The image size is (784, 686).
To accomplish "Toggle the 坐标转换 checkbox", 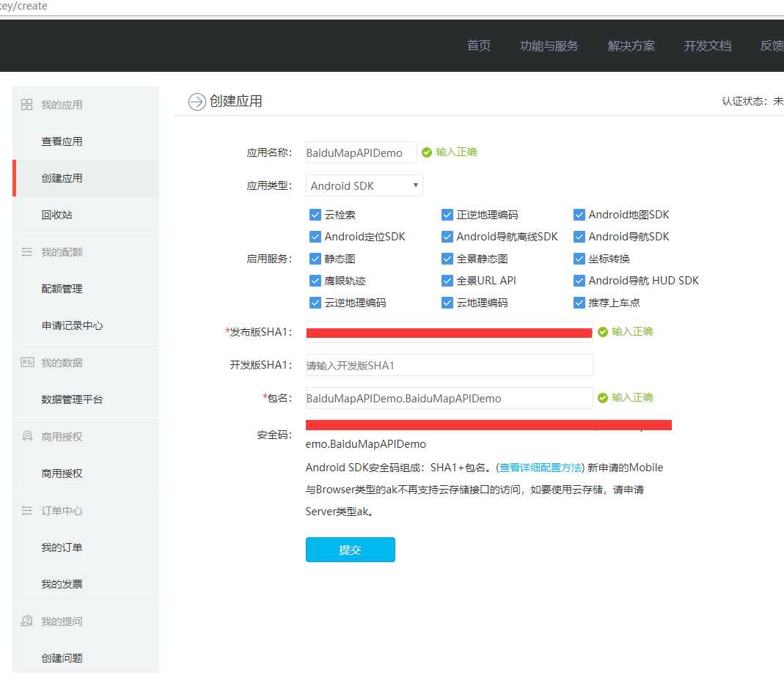I will [x=579, y=259].
